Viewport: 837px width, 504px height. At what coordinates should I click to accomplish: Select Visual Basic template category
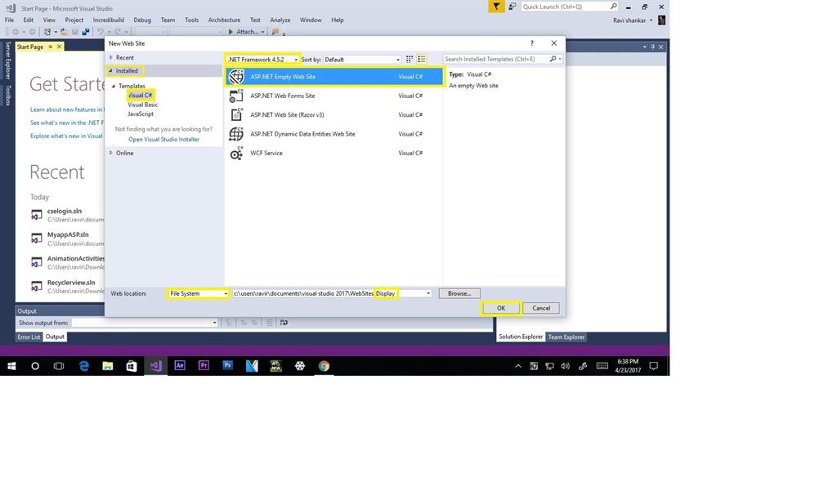142,105
